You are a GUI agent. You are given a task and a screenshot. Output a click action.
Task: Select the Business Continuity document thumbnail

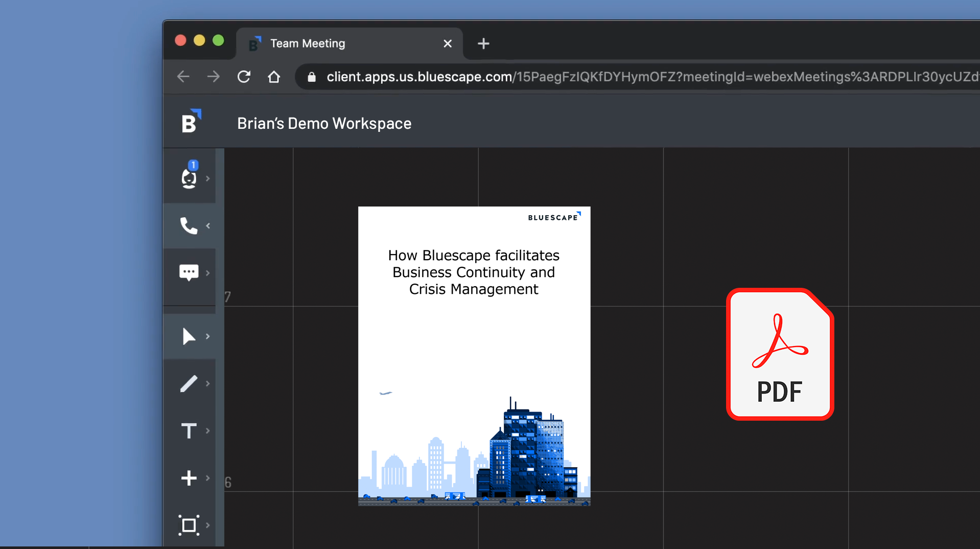click(474, 356)
